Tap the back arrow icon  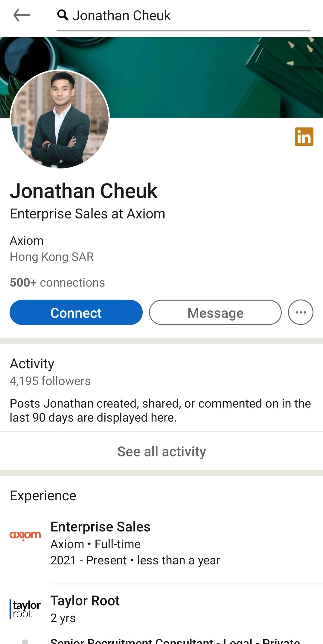pos(22,15)
